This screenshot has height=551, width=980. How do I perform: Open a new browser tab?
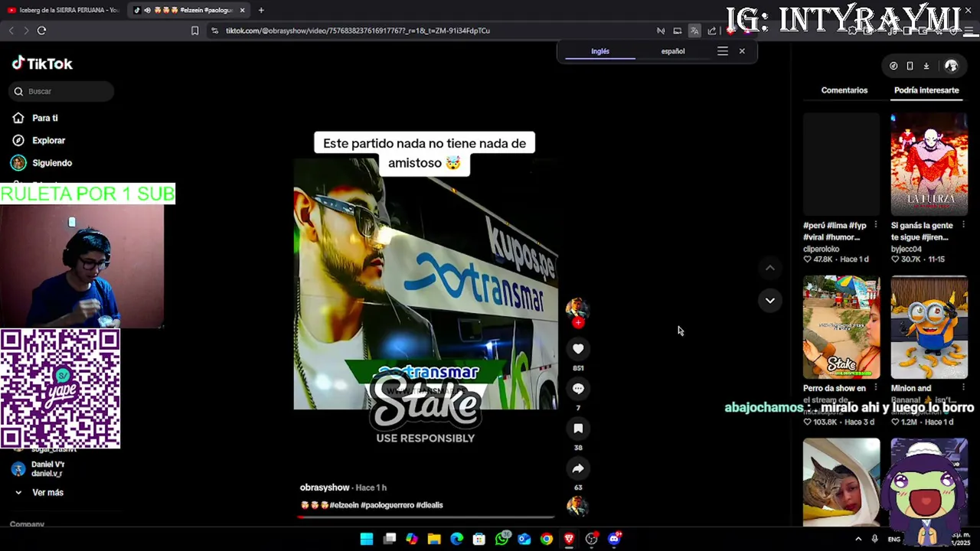point(261,10)
